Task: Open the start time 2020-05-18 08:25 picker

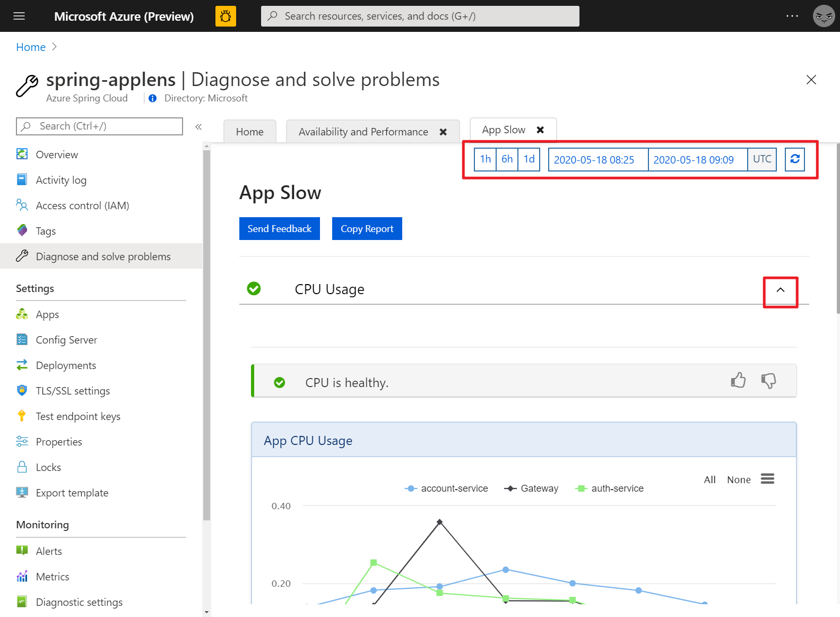Action: (x=598, y=159)
